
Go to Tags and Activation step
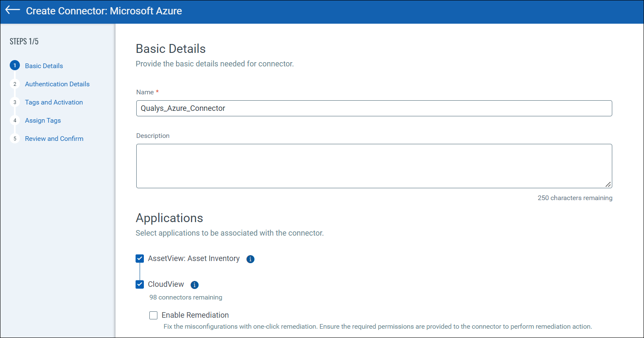click(54, 102)
